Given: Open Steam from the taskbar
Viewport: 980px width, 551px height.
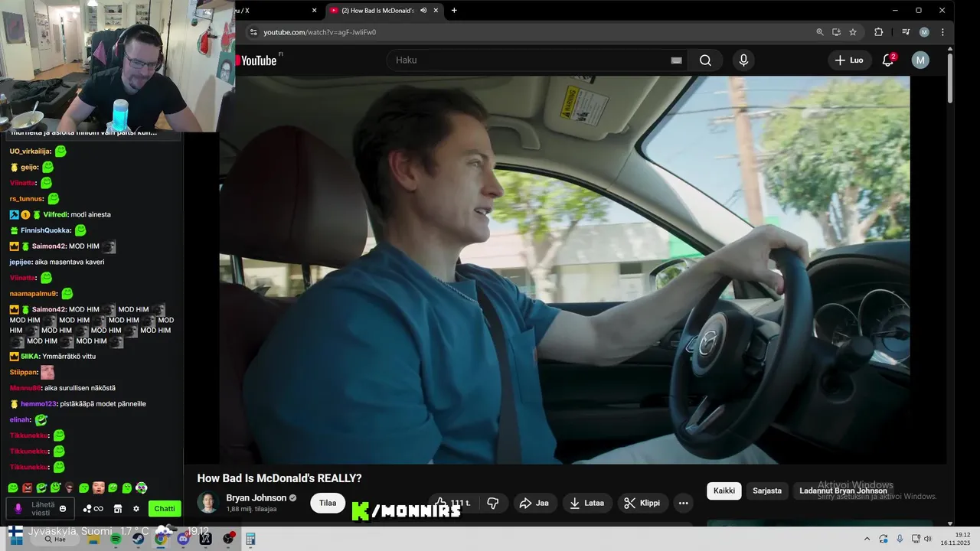Looking at the screenshot, I should pos(138,540).
